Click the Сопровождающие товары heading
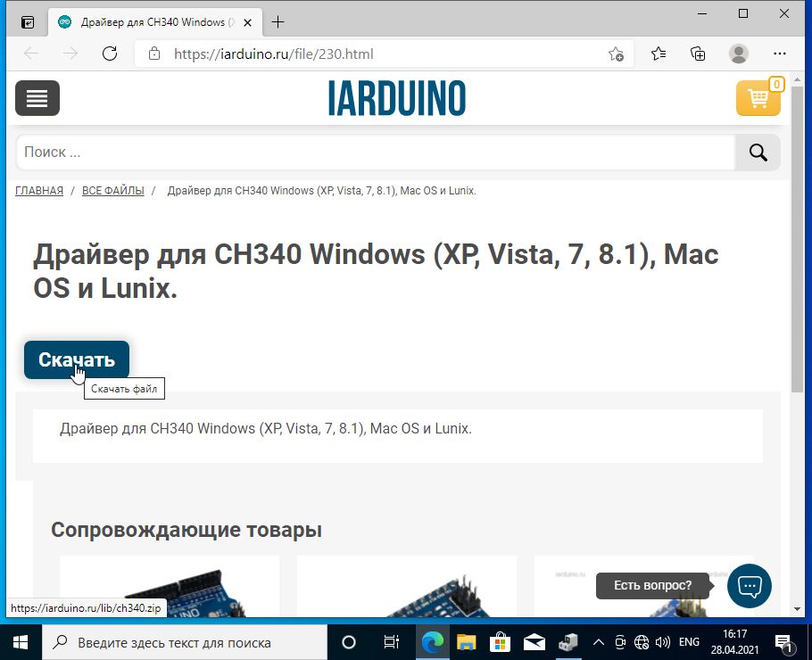 tap(186, 530)
